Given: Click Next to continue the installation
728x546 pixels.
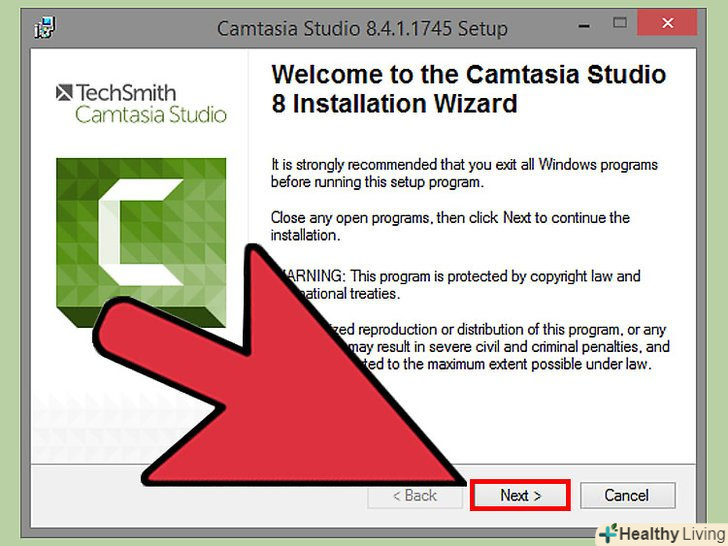Looking at the screenshot, I should 520,495.
